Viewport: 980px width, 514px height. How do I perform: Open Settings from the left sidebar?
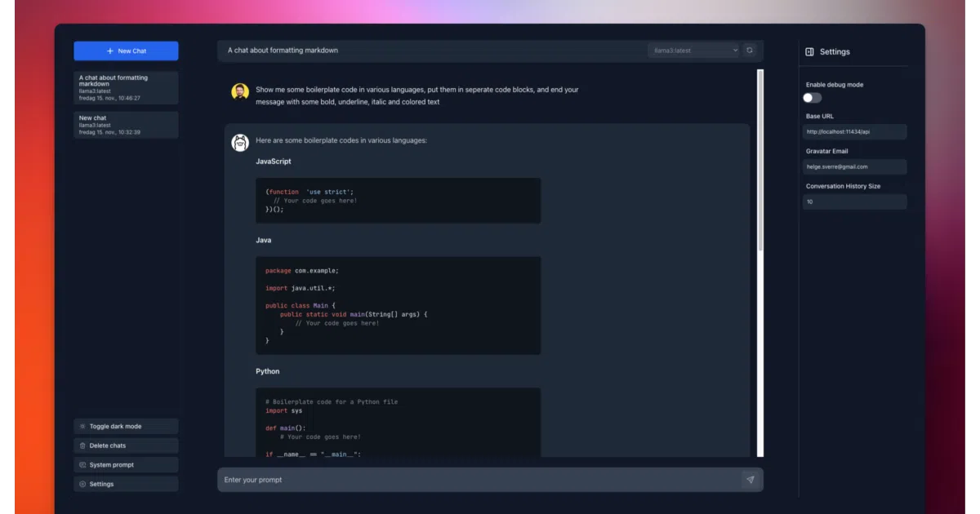pyautogui.click(x=126, y=484)
